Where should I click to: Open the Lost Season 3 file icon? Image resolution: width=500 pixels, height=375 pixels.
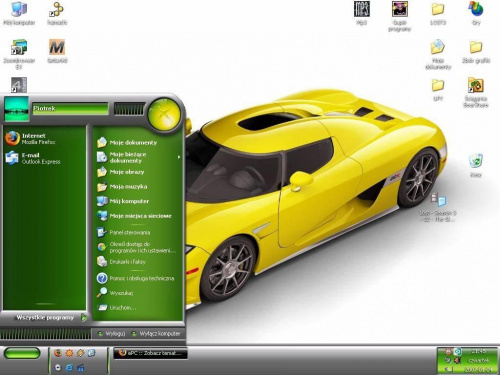click(x=438, y=207)
